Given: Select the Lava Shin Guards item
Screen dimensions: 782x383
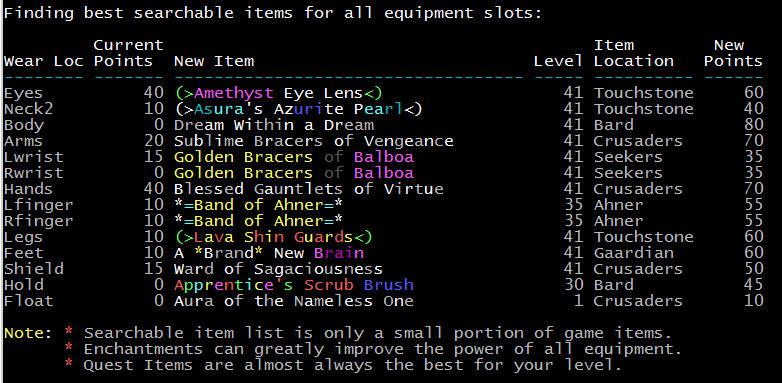Looking at the screenshot, I should pyautogui.click(x=273, y=237).
